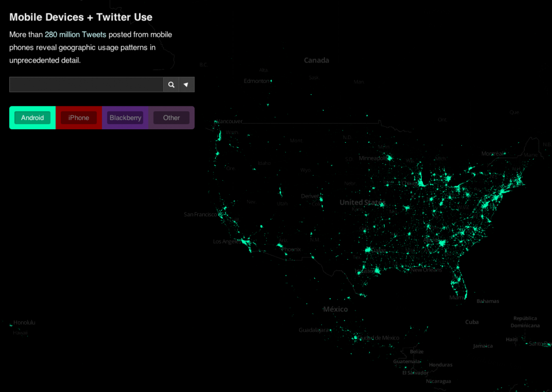Screen dimensions: 552x392
Task: Toggle the iPhone device layer
Action: 79,118
